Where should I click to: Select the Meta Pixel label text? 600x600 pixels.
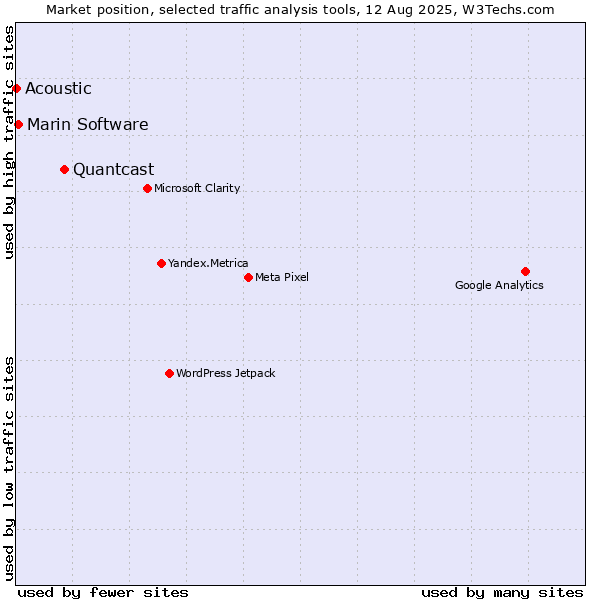coord(282,277)
